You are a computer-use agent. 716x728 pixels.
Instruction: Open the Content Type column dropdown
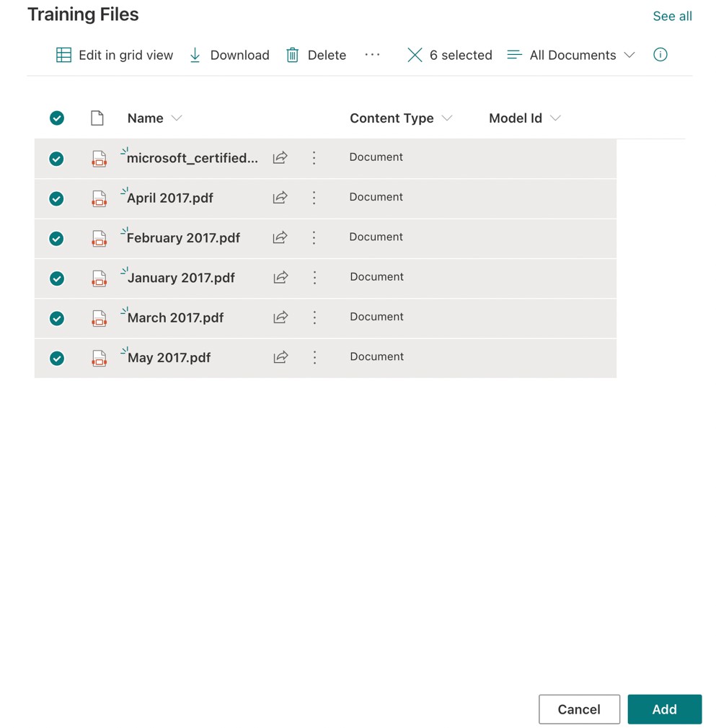click(448, 118)
